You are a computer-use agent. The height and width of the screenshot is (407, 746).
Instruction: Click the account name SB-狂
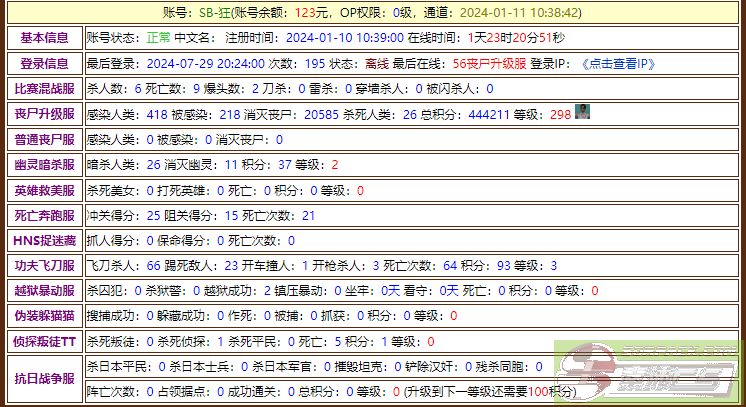[x=215, y=13]
